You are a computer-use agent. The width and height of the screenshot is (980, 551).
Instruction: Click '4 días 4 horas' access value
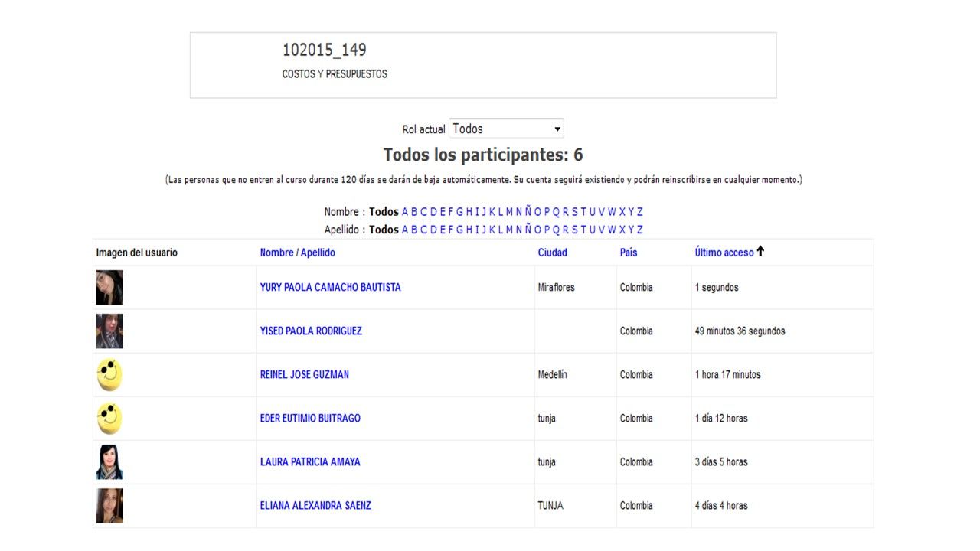pyautogui.click(x=721, y=506)
